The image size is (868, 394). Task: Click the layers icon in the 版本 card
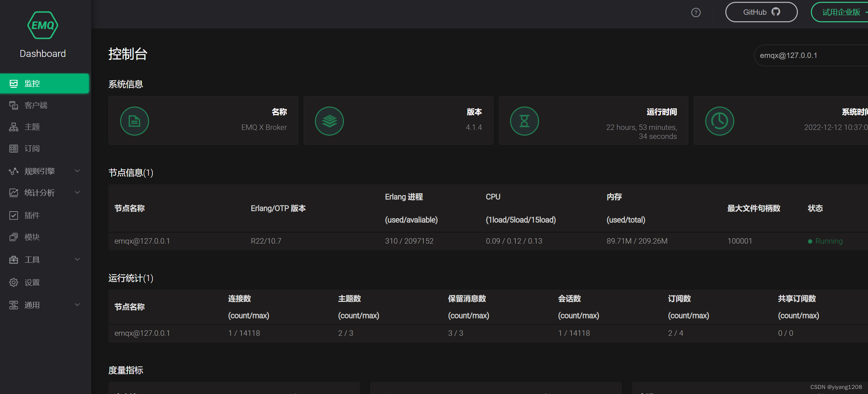(329, 121)
